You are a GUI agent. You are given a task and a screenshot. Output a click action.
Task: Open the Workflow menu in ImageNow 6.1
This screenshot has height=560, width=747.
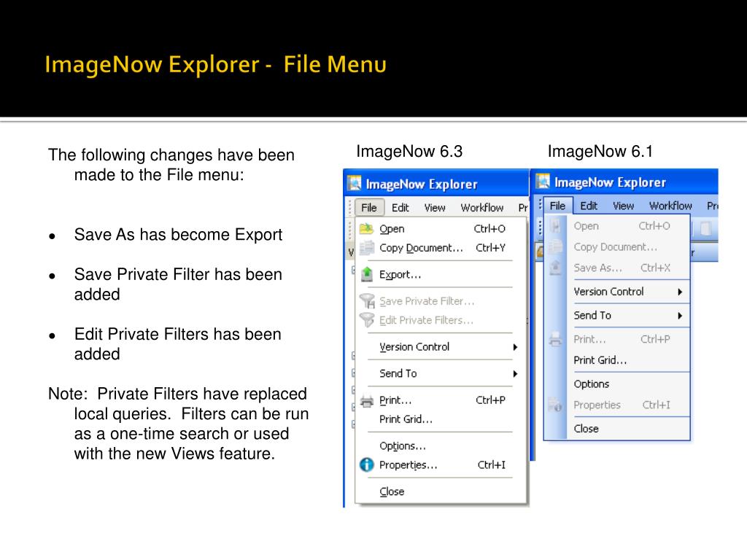pos(670,206)
